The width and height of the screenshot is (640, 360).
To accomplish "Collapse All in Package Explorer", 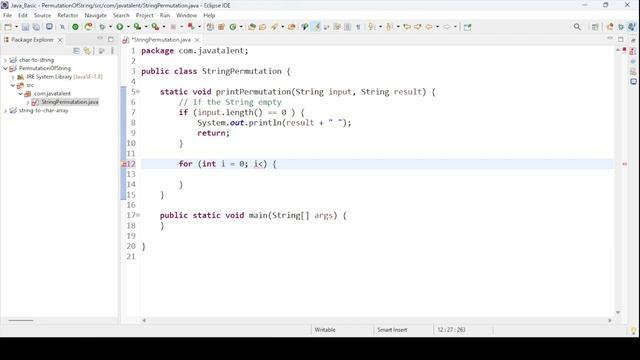I will (x=76, y=51).
